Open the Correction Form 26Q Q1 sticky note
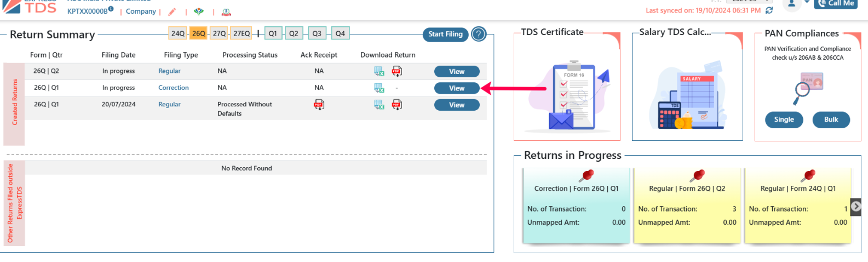 pos(576,206)
